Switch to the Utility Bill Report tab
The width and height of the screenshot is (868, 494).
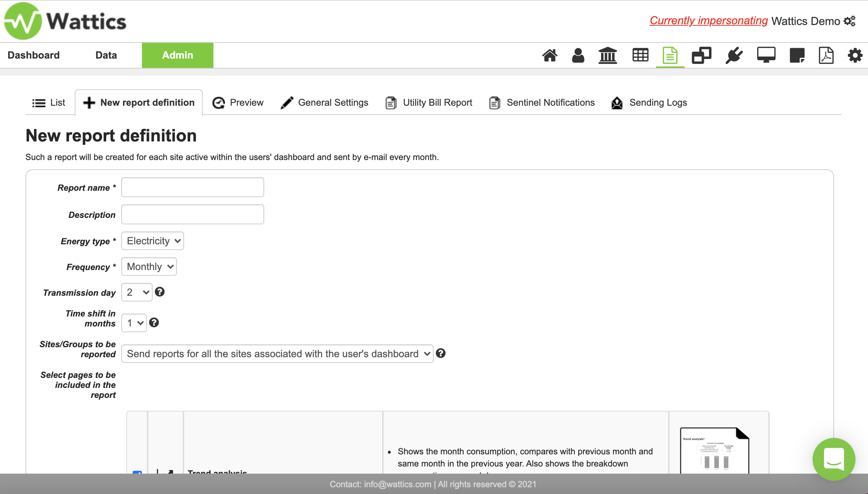pyautogui.click(x=429, y=103)
